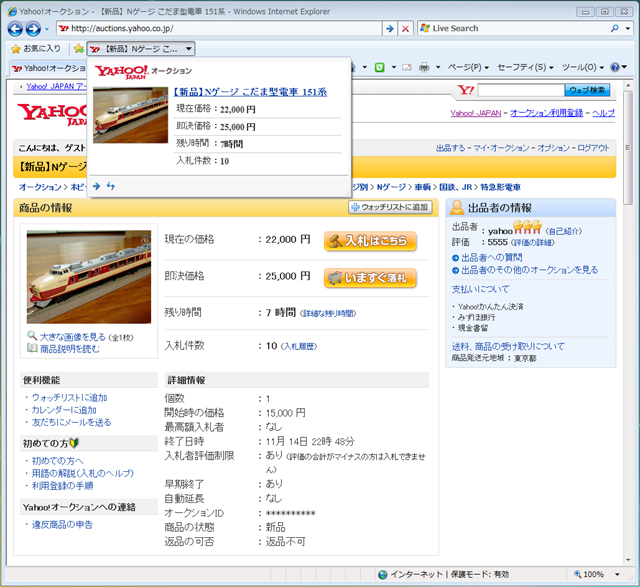
Task: Open the 支払いについて link
Action: coord(480,289)
